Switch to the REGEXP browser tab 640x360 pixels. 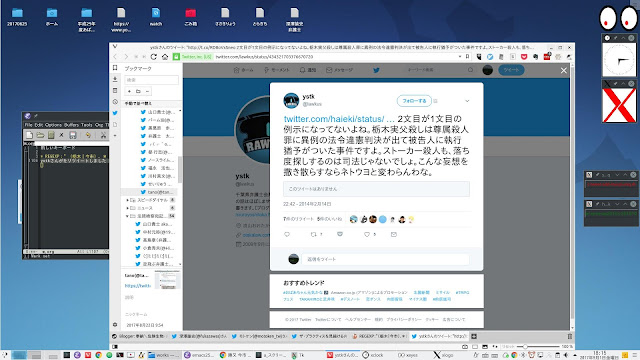[380, 336]
